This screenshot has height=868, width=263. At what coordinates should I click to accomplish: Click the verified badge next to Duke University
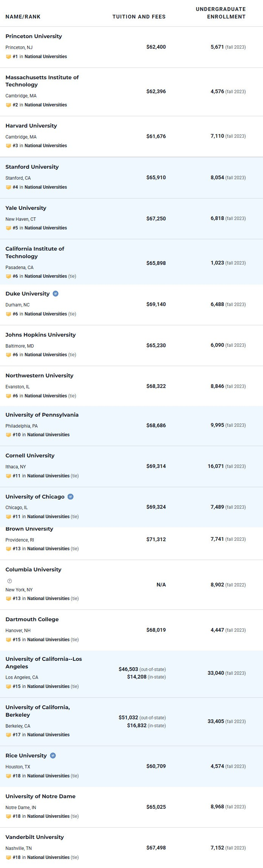point(56,294)
